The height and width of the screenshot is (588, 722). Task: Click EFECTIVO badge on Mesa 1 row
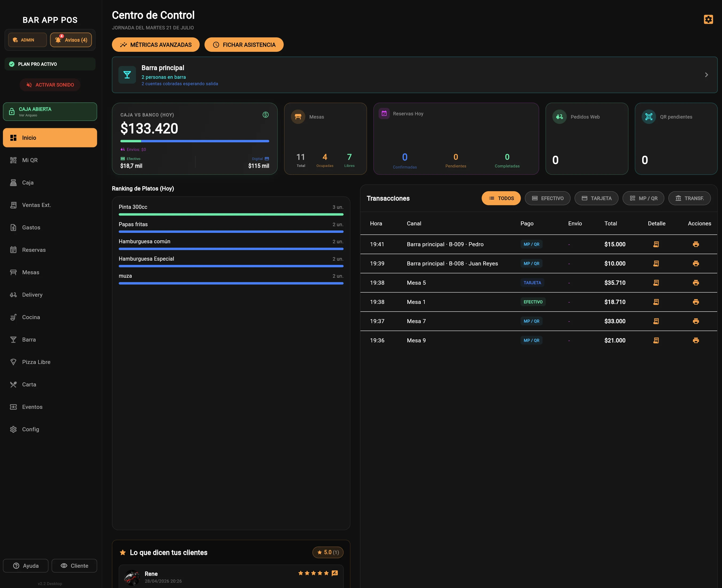533,302
